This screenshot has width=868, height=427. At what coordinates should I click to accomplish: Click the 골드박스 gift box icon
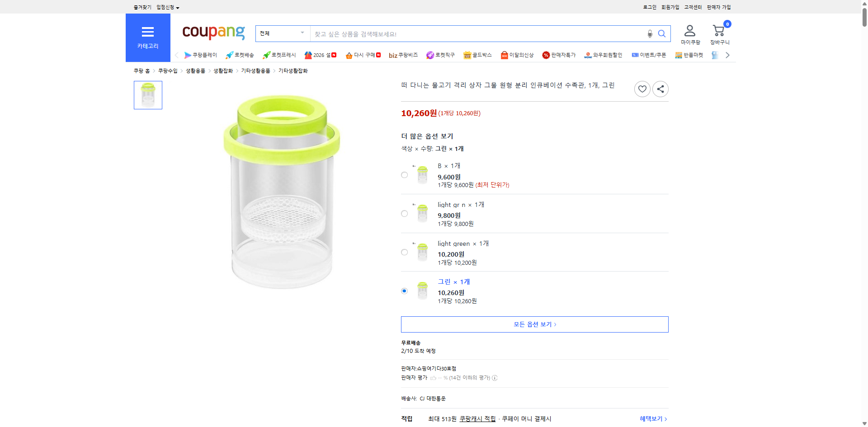click(467, 55)
